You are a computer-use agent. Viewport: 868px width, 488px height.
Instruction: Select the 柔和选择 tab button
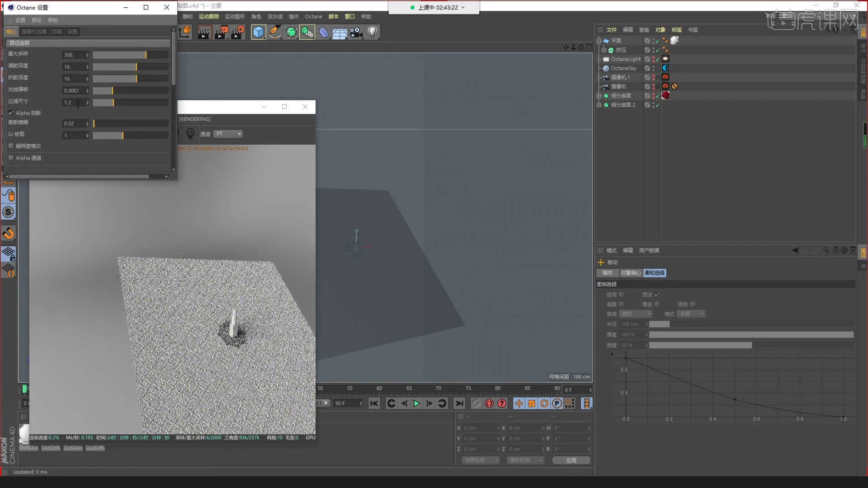pos(654,273)
